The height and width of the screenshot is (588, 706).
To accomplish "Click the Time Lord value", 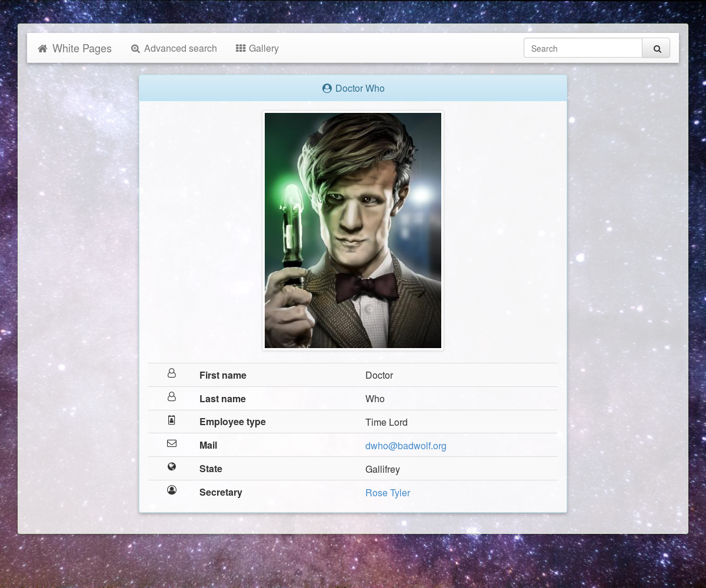I will tap(387, 422).
